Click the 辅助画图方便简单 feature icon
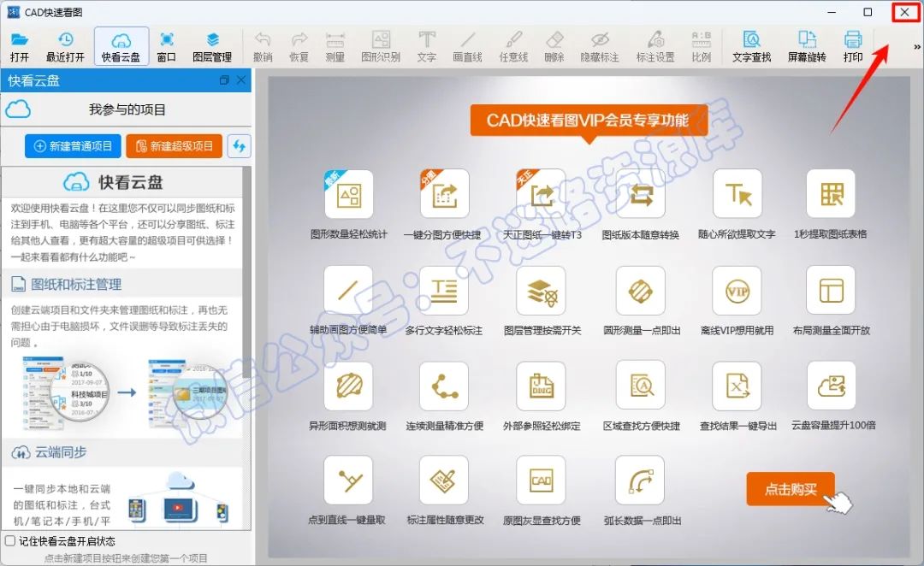Image resolution: width=924 pixels, height=566 pixels. pyautogui.click(x=348, y=291)
